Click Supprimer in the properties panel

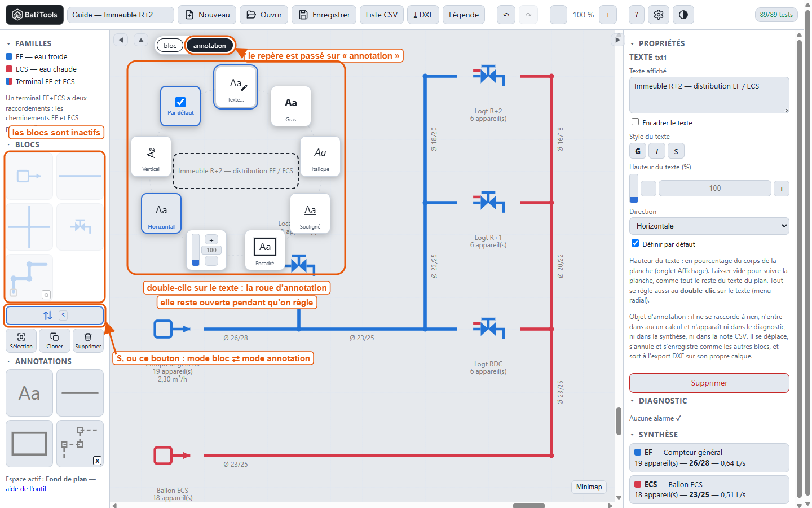tap(709, 383)
